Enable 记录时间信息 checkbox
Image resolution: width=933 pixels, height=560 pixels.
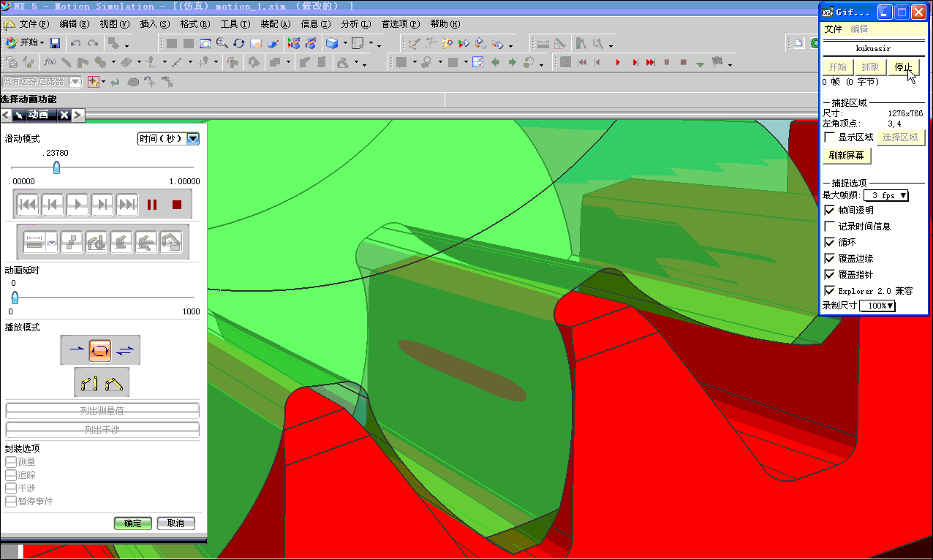click(829, 226)
